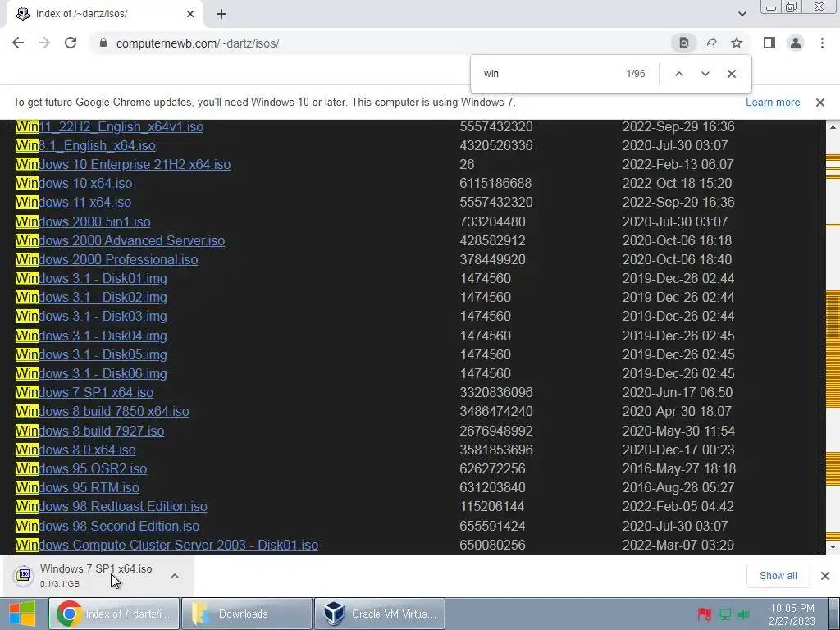Switch to Chrome in the taskbar
The image size is (840, 630).
point(114,614)
